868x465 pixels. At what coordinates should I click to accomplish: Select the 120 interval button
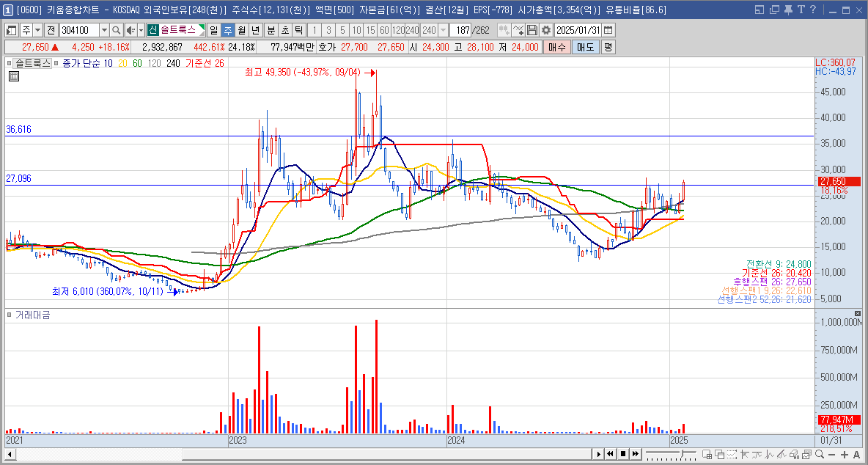pyautogui.click(x=398, y=30)
